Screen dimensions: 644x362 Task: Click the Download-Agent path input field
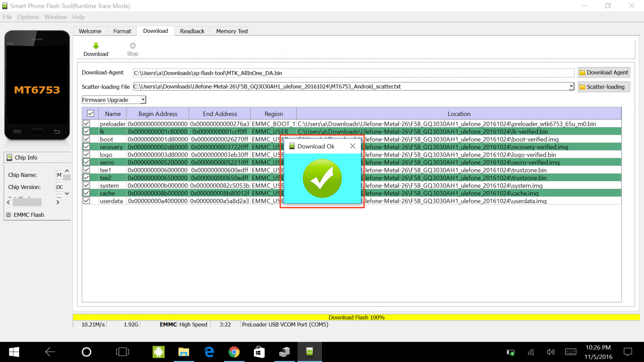point(353,73)
